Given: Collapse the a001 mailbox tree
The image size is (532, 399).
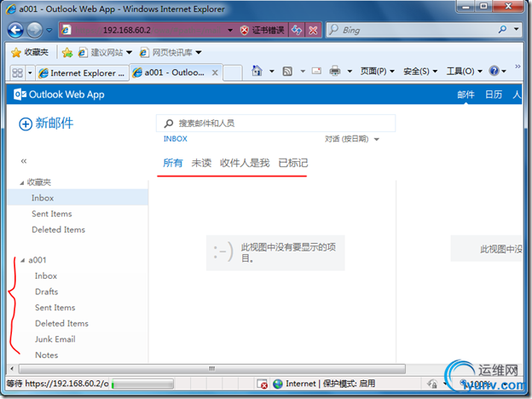Looking at the screenshot, I should pos(23,261).
